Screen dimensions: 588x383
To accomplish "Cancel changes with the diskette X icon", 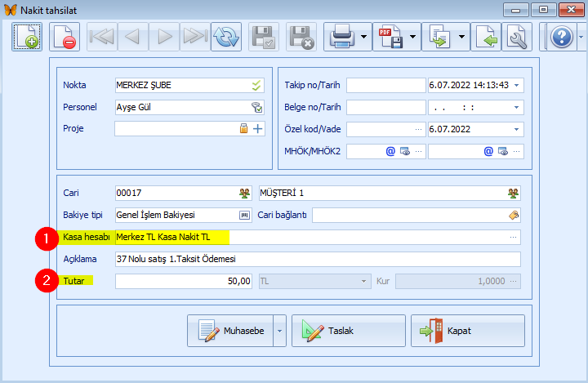I will coord(301,37).
